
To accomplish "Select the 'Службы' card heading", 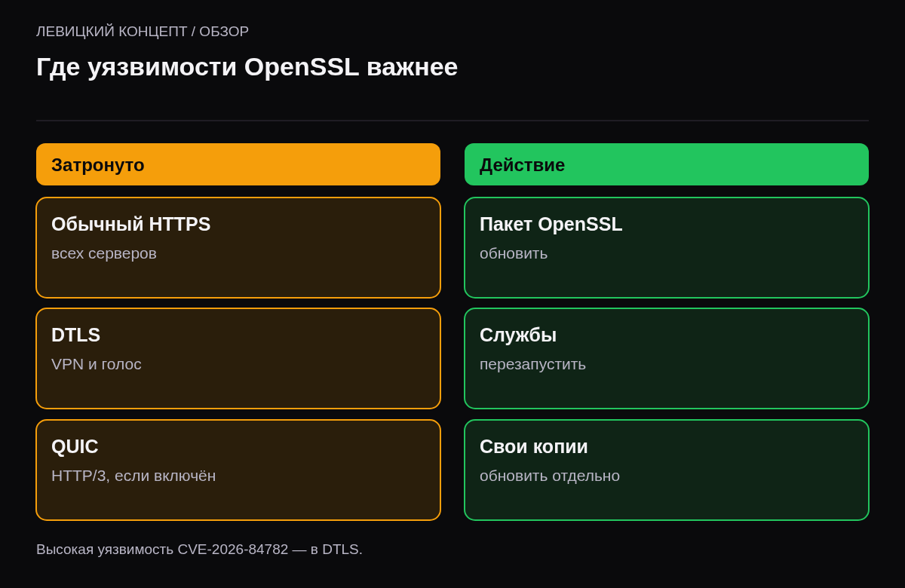I will pyautogui.click(x=518, y=335).
